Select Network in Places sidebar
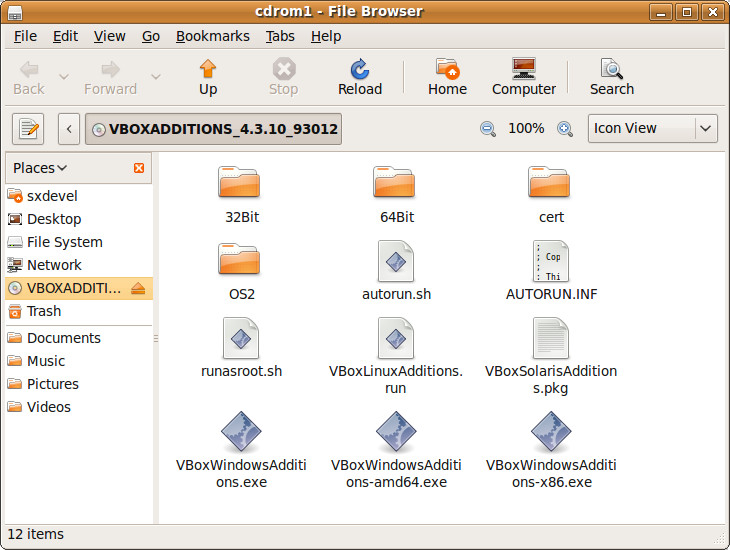This screenshot has width=730, height=550. pyautogui.click(x=78, y=265)
